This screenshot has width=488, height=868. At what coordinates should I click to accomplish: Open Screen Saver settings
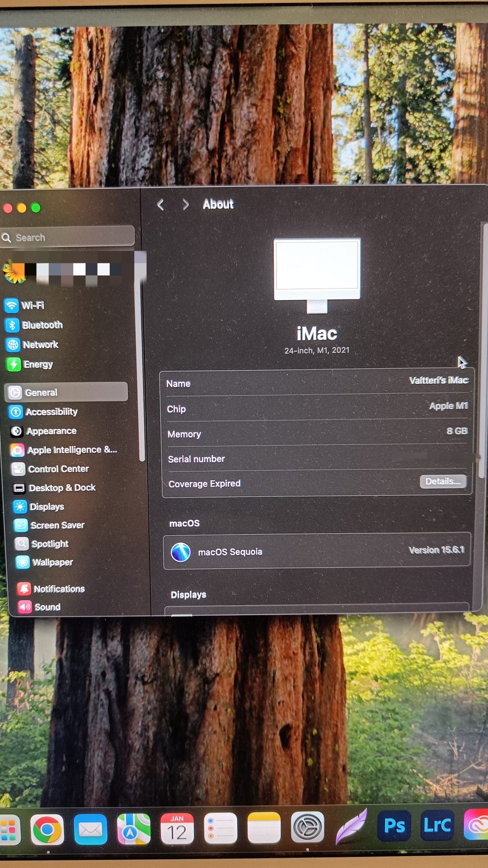click(x=49, y=525)
